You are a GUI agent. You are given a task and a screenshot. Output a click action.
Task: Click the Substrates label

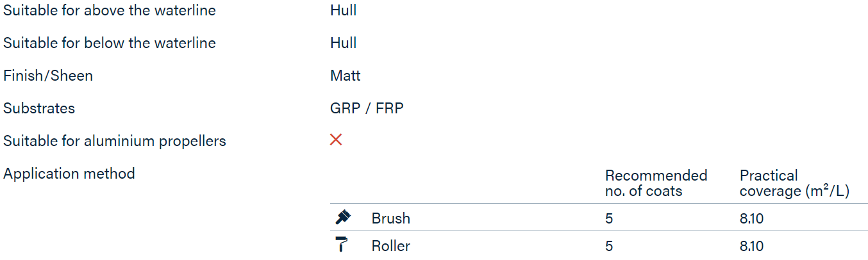(x=39, y=108)
